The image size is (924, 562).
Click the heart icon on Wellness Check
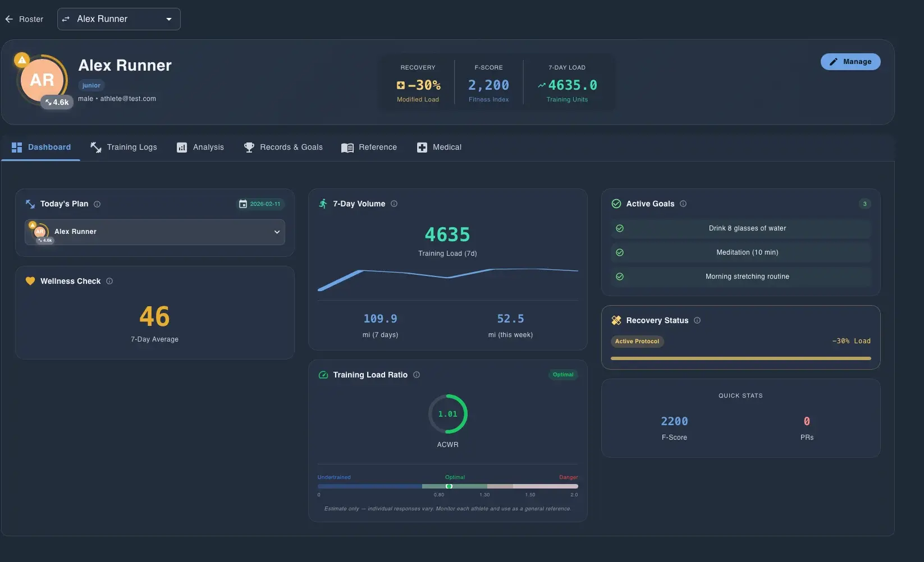30,281
